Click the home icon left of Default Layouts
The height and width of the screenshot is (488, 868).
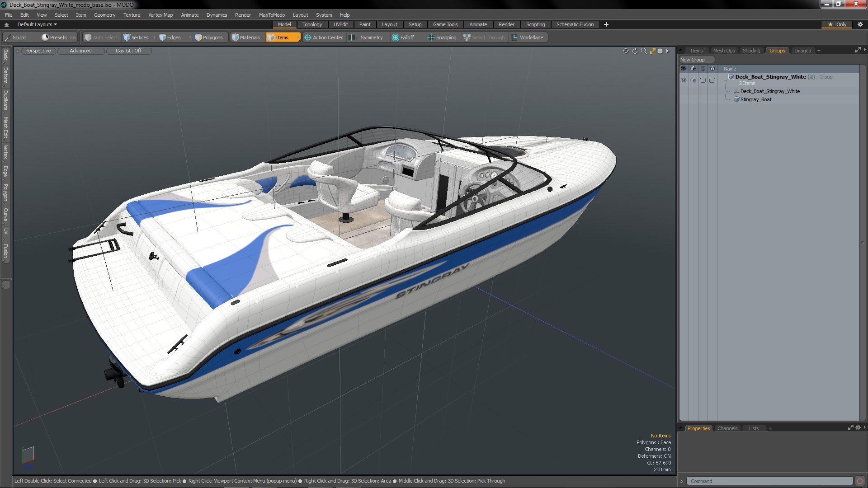[6, 24]
